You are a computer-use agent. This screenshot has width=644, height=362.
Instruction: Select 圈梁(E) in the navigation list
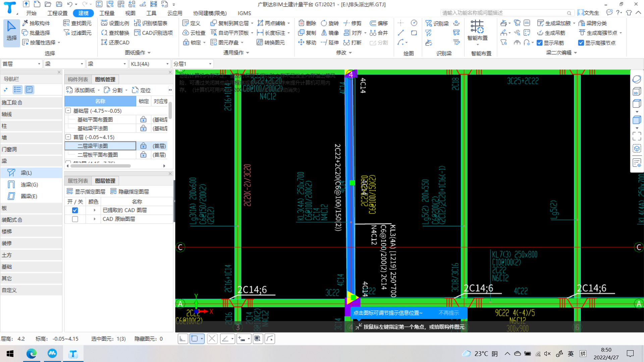point(29,196)
